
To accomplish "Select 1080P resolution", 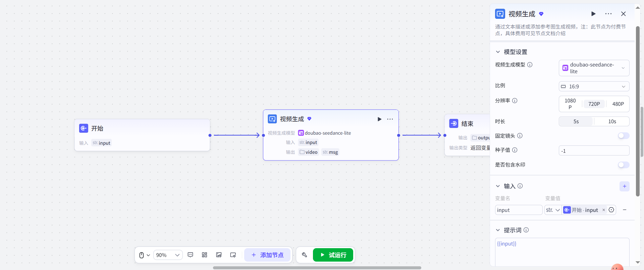I will pos(570,104).
